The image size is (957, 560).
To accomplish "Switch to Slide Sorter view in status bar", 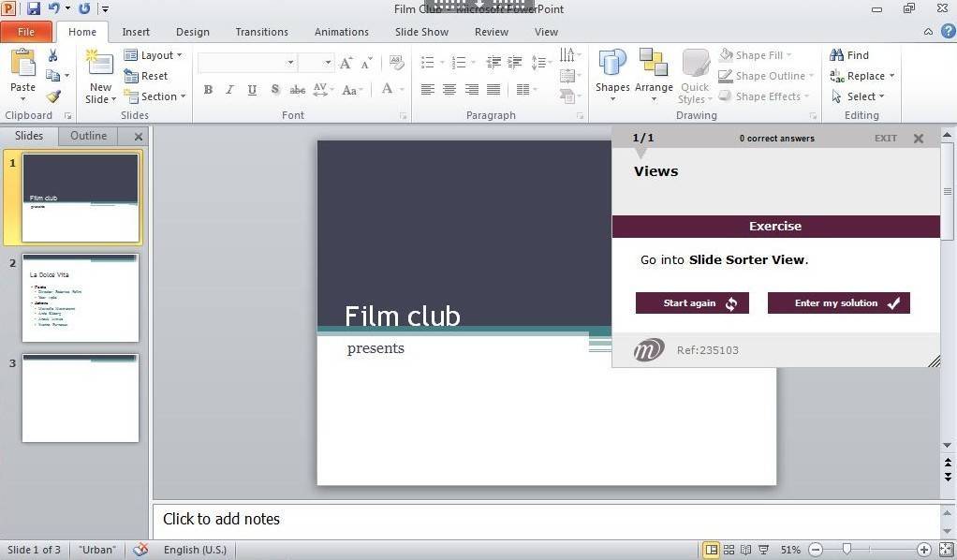I will click(x=729, y=550).
